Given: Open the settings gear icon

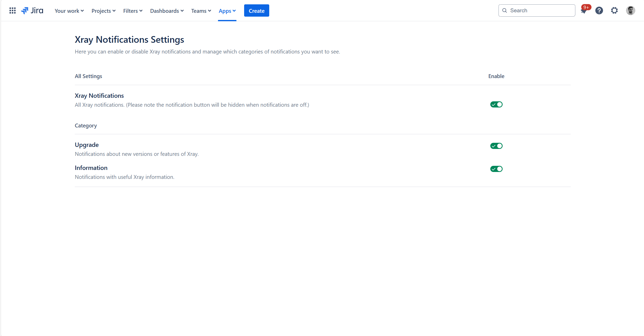Looking at the screenshot, I should [x=614, y=10].
